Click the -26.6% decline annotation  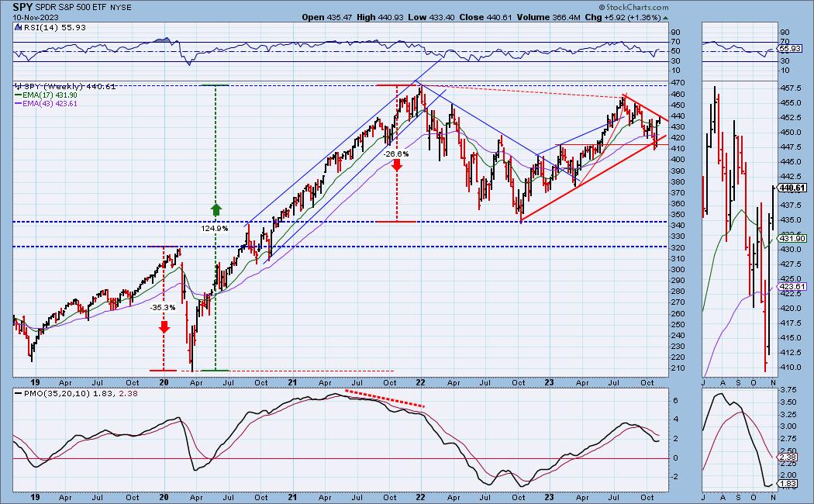click(x=396, y=154)
